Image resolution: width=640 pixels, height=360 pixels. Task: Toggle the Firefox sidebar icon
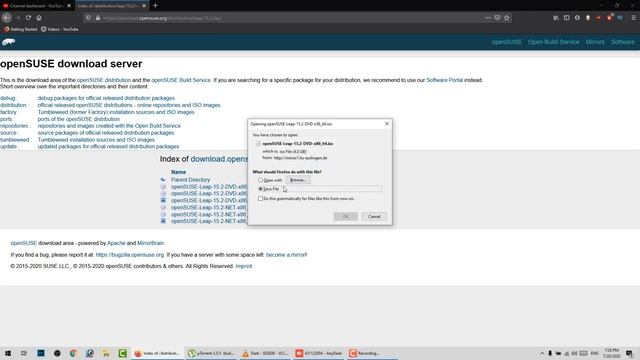coord(567,18)
